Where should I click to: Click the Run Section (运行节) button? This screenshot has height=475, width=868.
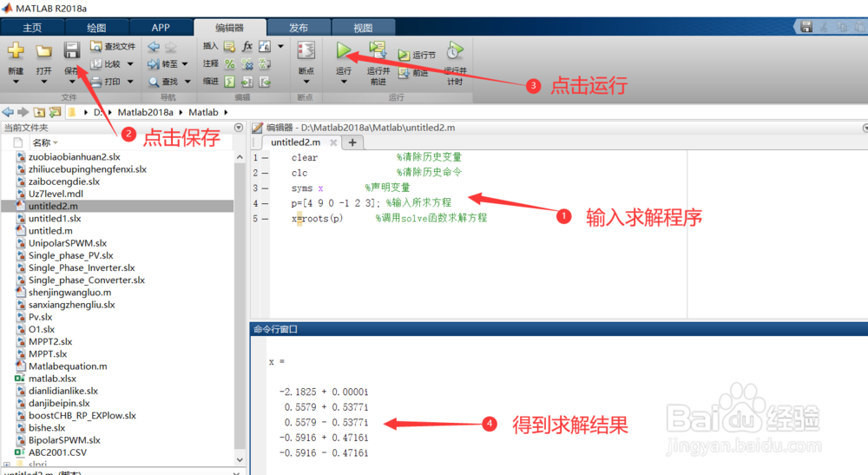(x=418, y=55)
